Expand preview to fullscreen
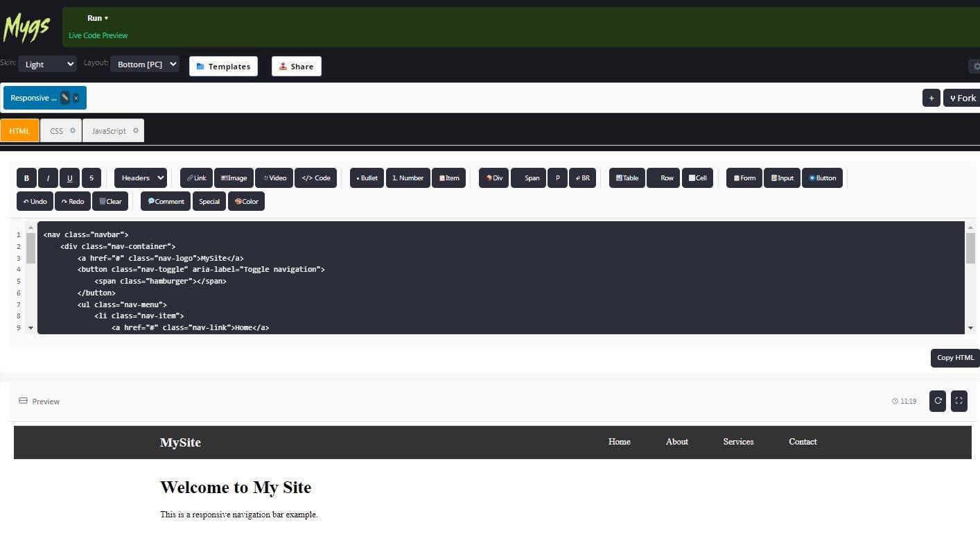The height and width of the screenshot is (543, 980). pos(959,401)
